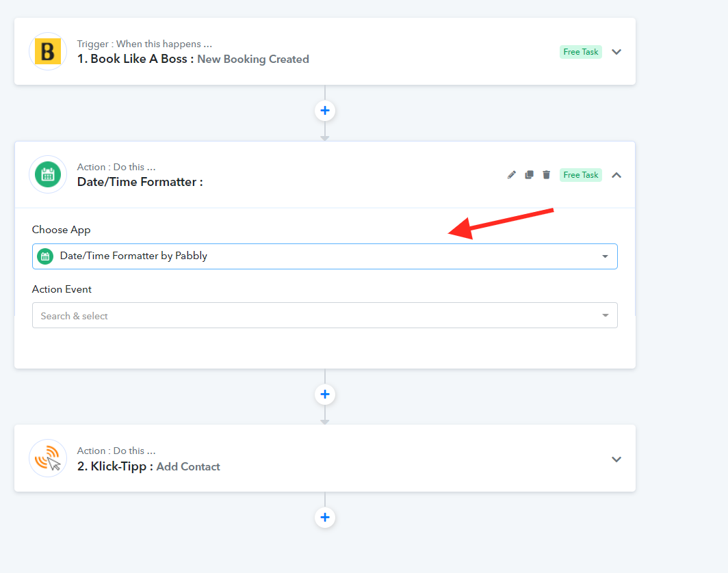The height and width of the screenshot is (573, 728).
Task: Click the Free Task badge on trigger step
Action: [581, 52]
